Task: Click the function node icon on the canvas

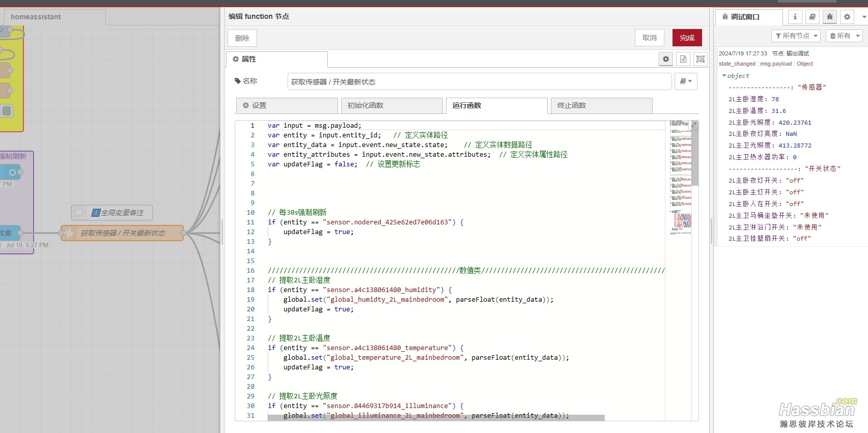Action: [69, 233]
